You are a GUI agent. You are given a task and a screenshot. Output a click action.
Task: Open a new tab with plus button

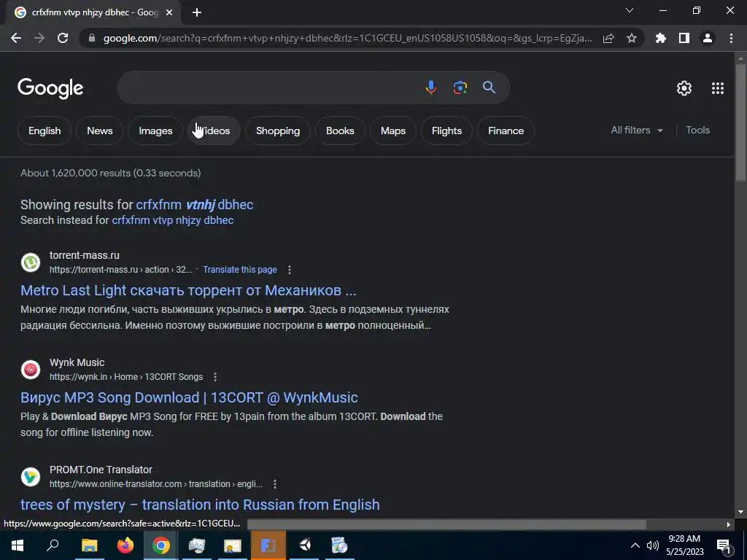(x=197, y=12)
